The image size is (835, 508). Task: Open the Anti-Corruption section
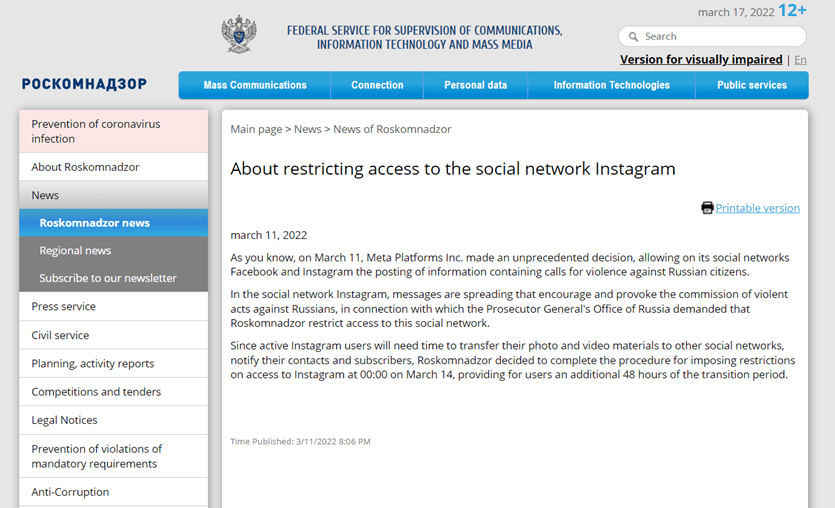[x=113, y=492]
